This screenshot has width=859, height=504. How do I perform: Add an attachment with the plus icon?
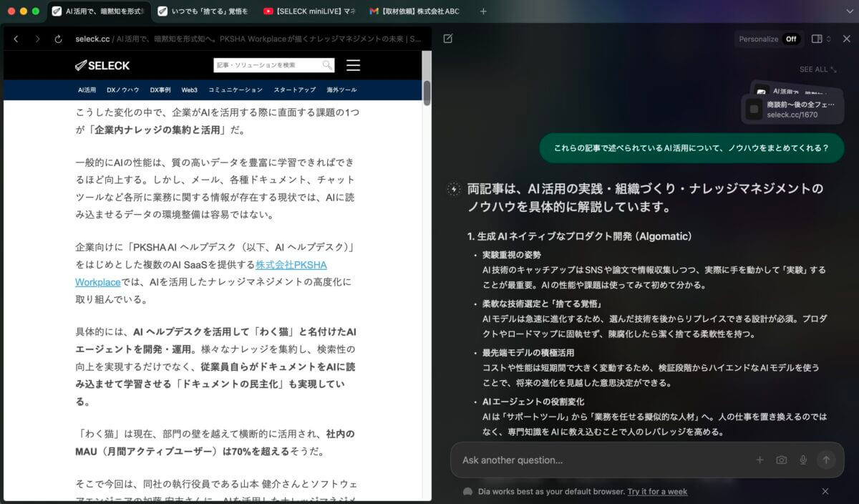click(x=759, y=460)
